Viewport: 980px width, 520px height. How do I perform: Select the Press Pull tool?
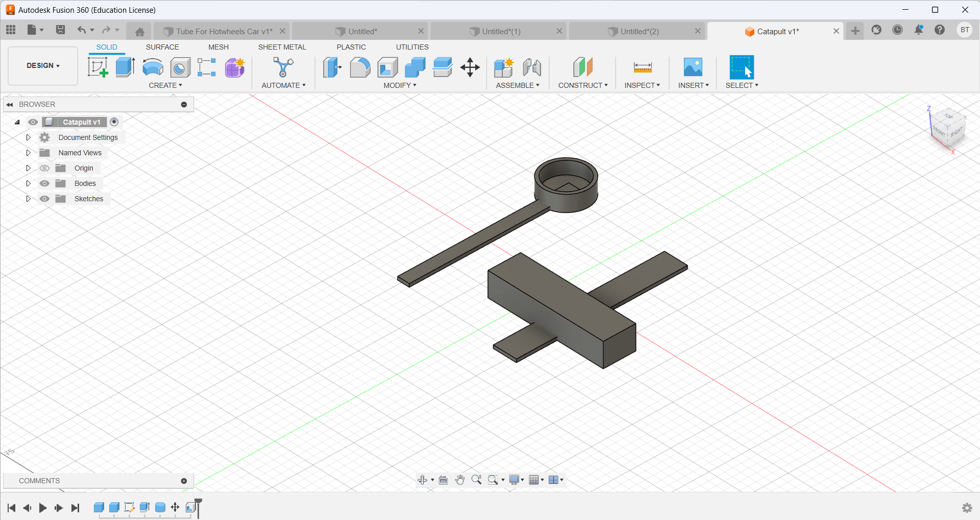[x=332, y=67]
